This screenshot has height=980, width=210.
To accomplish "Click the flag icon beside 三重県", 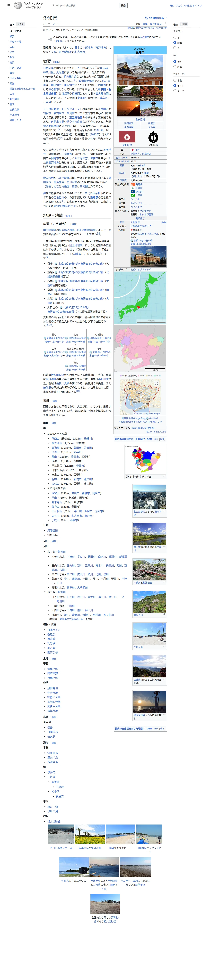I will point(133,195).
